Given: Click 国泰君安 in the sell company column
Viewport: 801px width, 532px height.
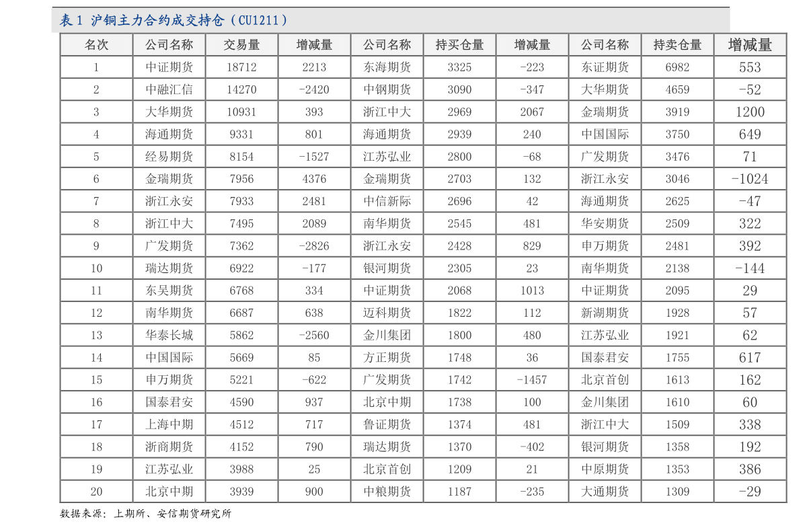Looking at the screenshot, I should [x=605, y=357].
